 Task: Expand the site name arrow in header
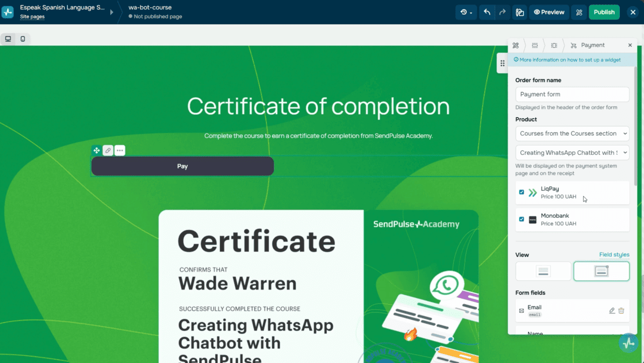[111, 12]
